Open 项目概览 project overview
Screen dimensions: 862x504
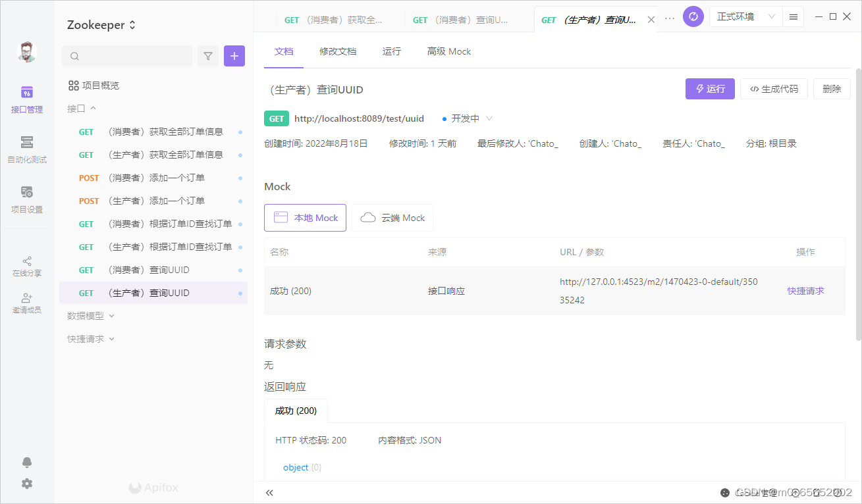point(94,86)
